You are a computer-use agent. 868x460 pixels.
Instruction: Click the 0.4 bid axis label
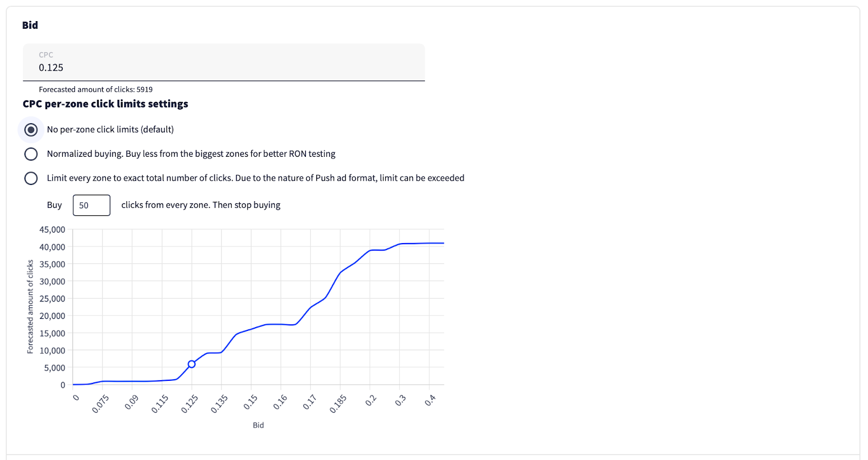430,401
